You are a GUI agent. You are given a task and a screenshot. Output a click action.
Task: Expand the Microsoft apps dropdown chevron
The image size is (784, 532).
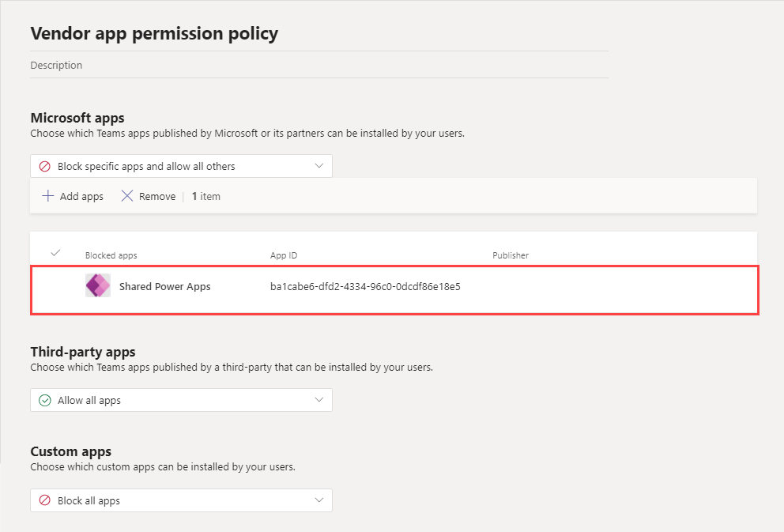tap(319, 166)
